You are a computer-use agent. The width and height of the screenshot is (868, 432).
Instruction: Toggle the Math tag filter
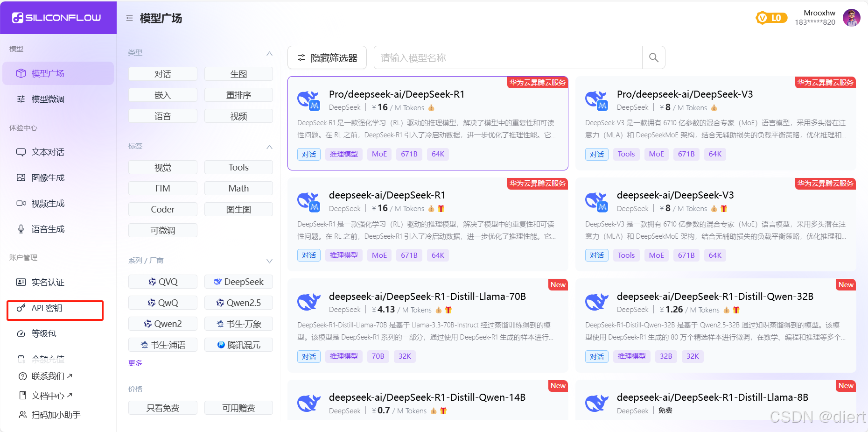point(238,188)
